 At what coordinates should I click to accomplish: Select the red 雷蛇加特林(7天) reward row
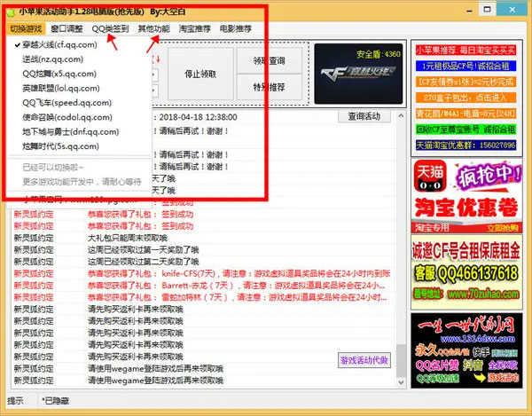(203, 297)
